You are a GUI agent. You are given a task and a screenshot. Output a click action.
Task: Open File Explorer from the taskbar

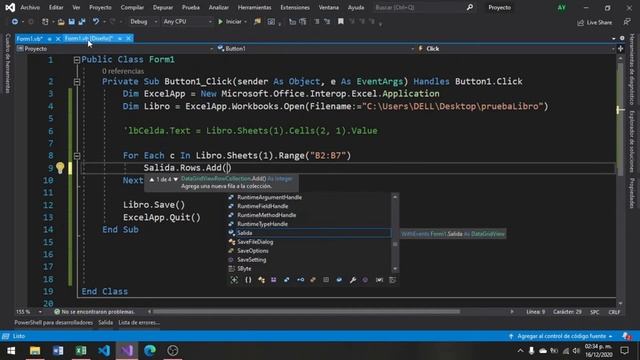click(x=35, y=350)
